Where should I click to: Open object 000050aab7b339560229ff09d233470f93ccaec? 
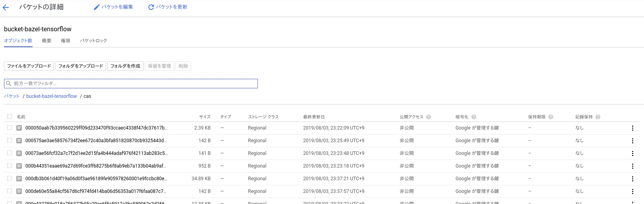click(96, 128)
